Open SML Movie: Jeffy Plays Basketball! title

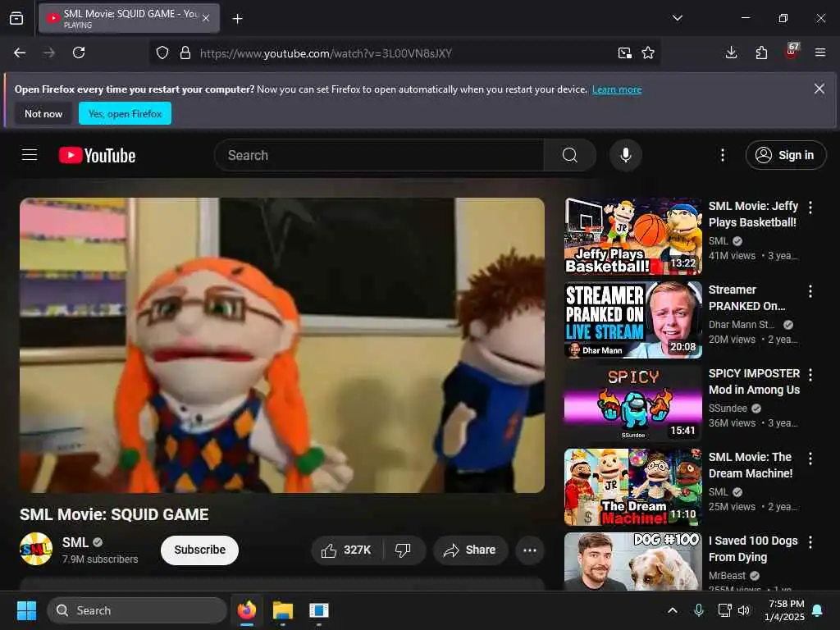753,214
